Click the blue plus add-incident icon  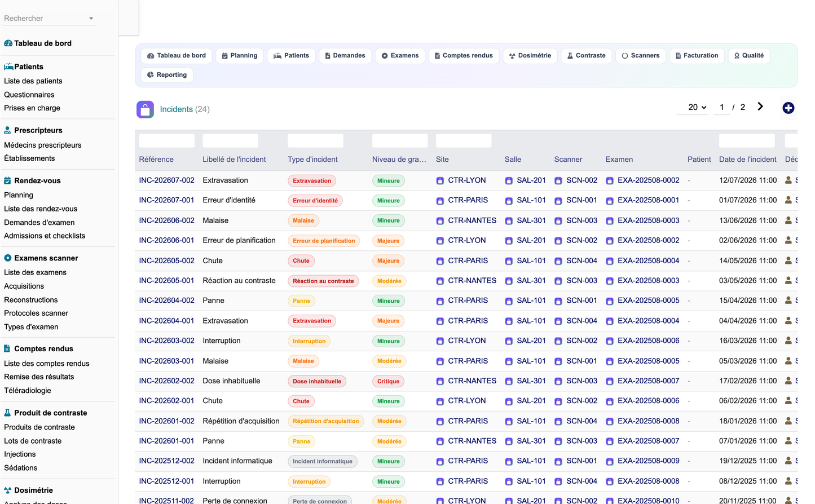point(788,108)
